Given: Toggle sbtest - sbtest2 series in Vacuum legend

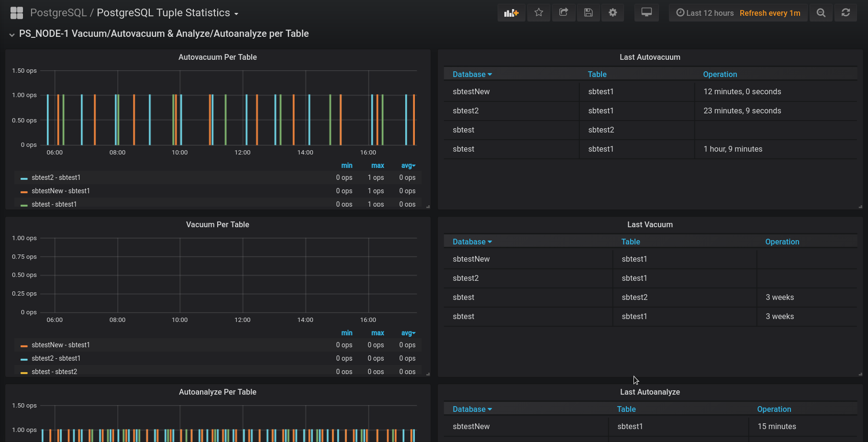Looking at the screenshot, I should (54, 372).
